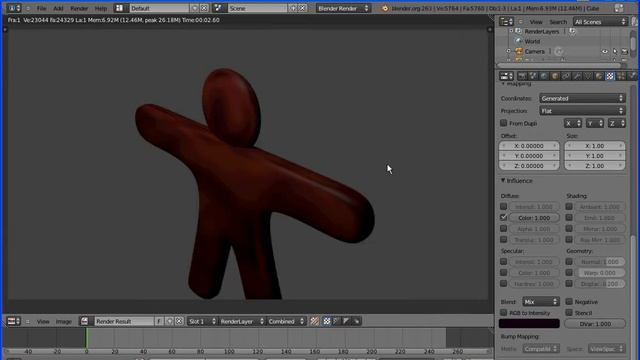Open the image editor's Image menu
This screenshot has width=640, height=360.
coord(64,322)
